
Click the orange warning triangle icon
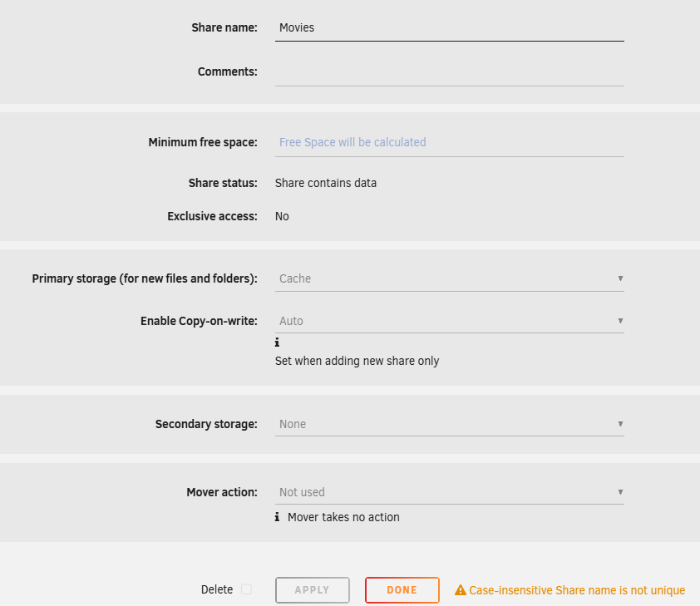coord(461,590)
